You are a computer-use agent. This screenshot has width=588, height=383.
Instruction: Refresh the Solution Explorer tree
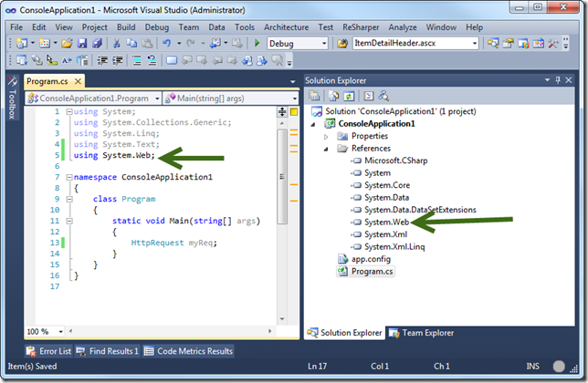click(x=349, y=97)
